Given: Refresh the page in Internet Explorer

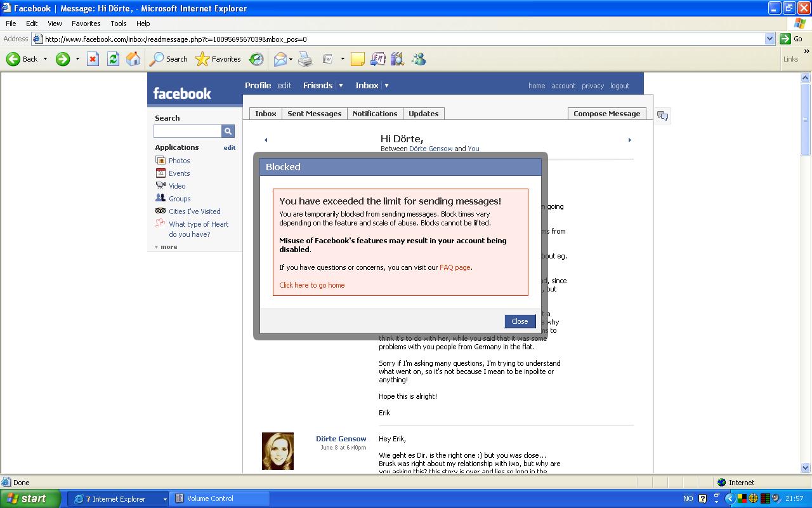Looking at the screenshot, I should 113,59.
